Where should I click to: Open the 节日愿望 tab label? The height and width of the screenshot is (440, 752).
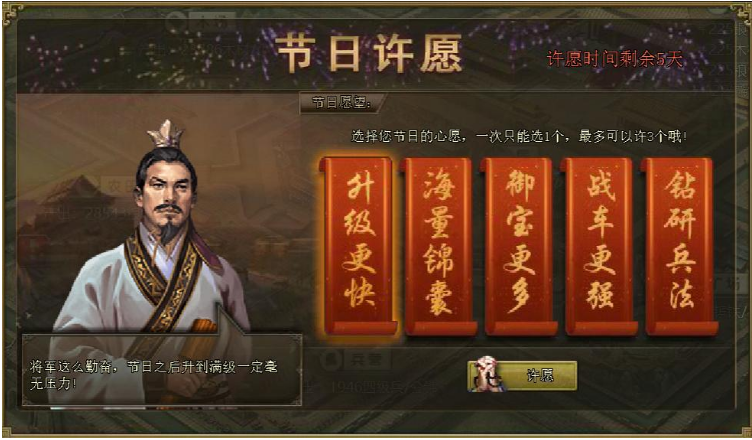click(342, 103)
